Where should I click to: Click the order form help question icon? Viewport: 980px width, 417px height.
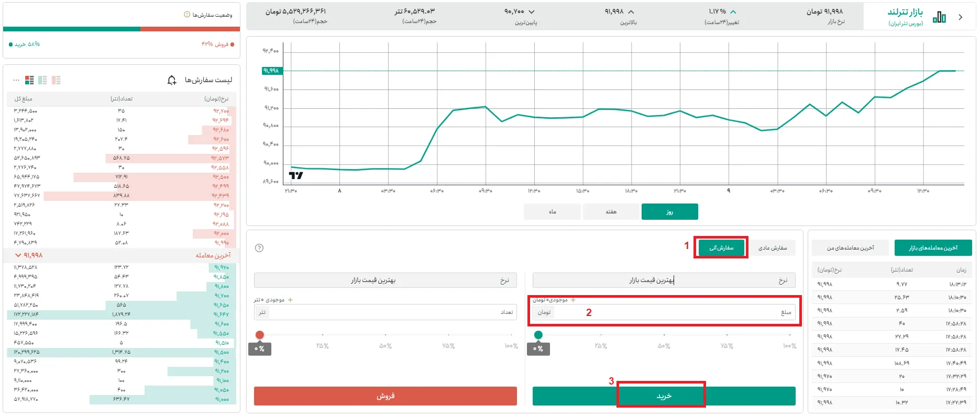click(259, 248)
